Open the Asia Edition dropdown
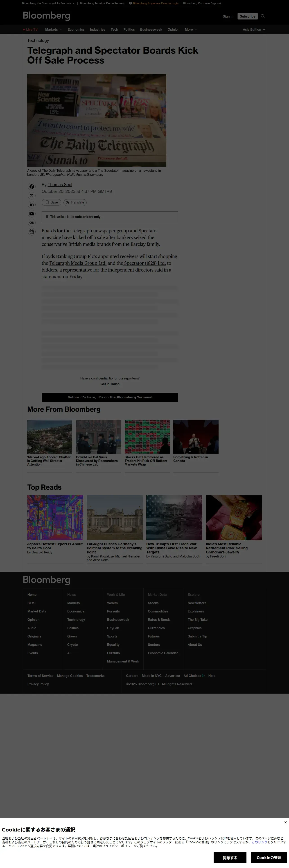Image resolution: width=289 pixels, height=868 pixels. tap(254, 30)
